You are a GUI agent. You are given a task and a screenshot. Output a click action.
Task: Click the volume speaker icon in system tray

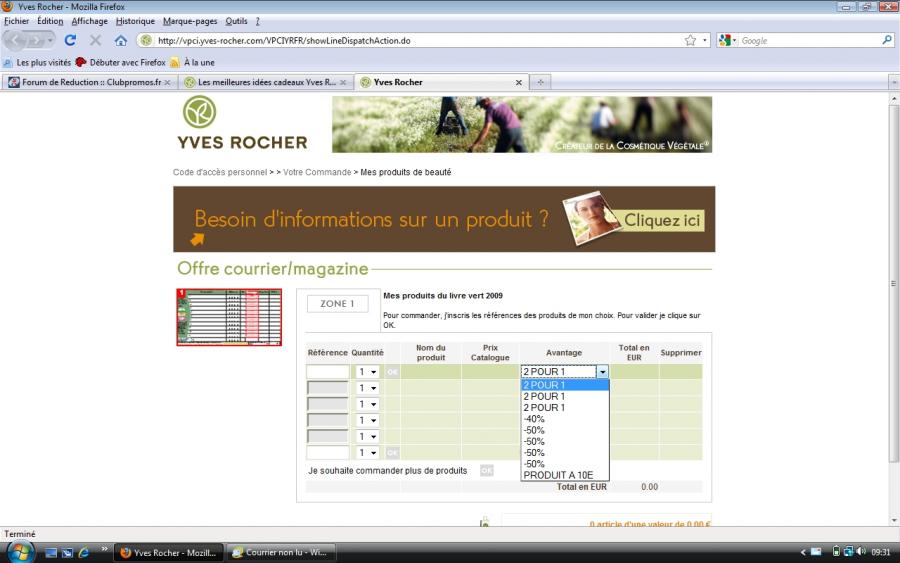pyautogui.click(x=860, y=551)
